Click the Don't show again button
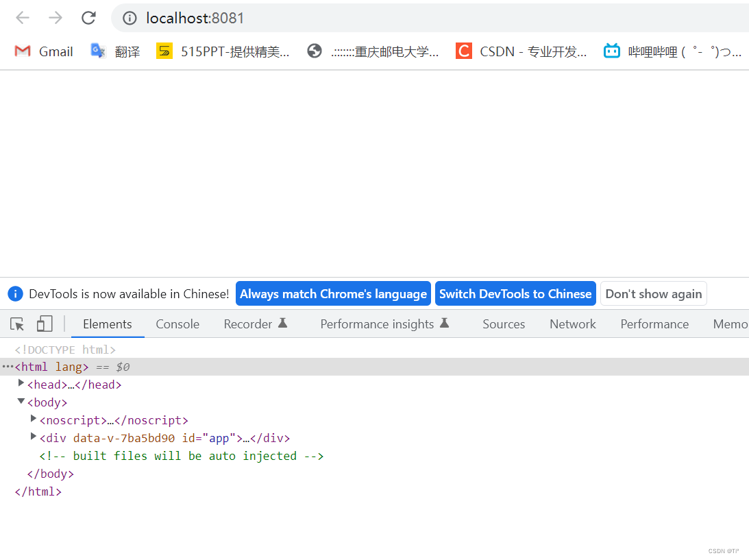 [653, 293]
